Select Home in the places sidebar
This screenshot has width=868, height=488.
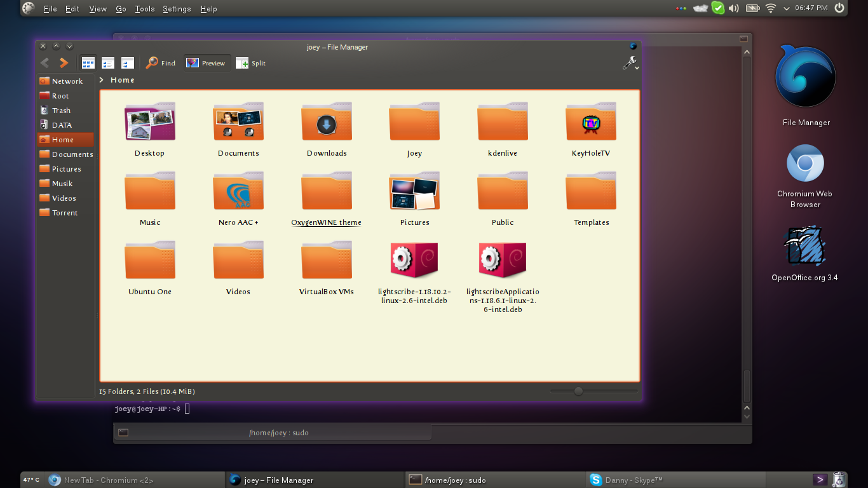(x=65, y=140)
